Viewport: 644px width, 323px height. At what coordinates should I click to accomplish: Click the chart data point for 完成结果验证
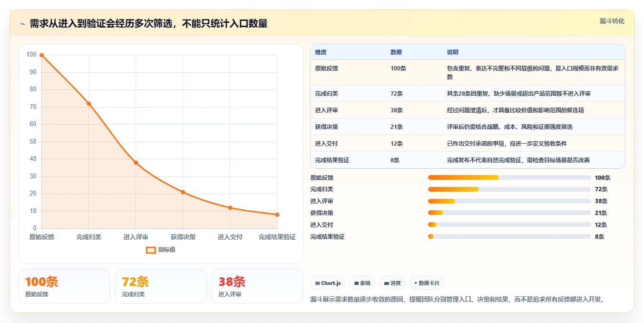[x=277, y=215]
